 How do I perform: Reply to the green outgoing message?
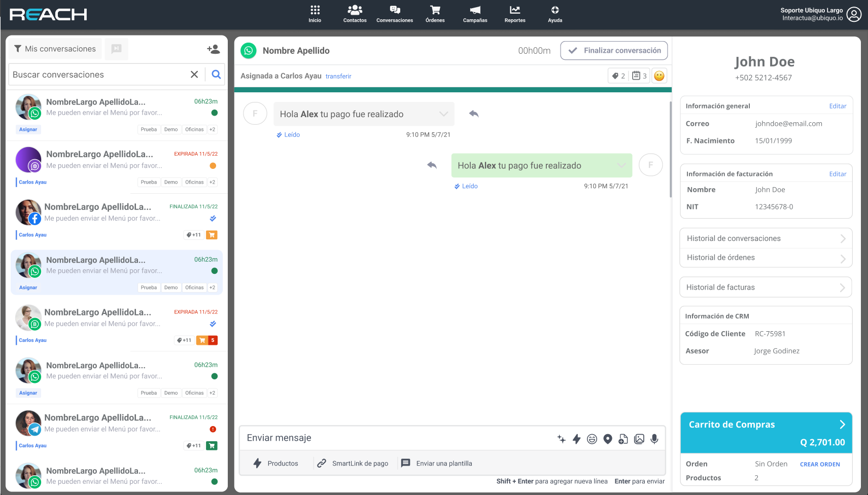pos(432,165)
